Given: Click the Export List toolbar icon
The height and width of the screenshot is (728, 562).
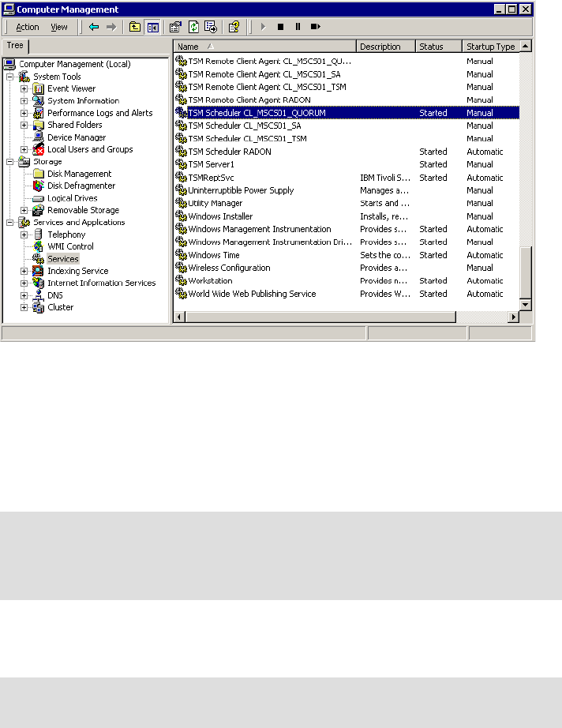Looking at the screenshot, I should [x=211, y=27].
